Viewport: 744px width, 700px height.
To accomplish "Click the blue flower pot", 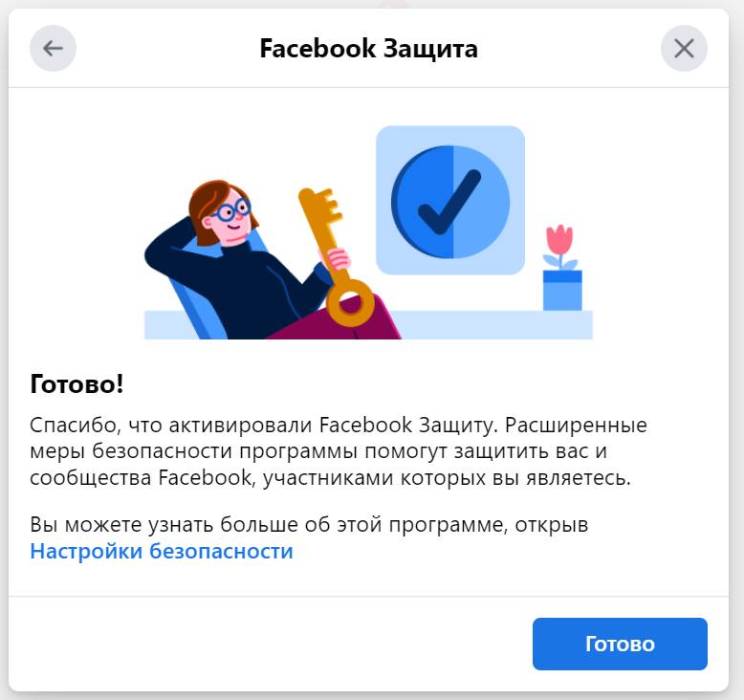I will [x=562, y=290].
